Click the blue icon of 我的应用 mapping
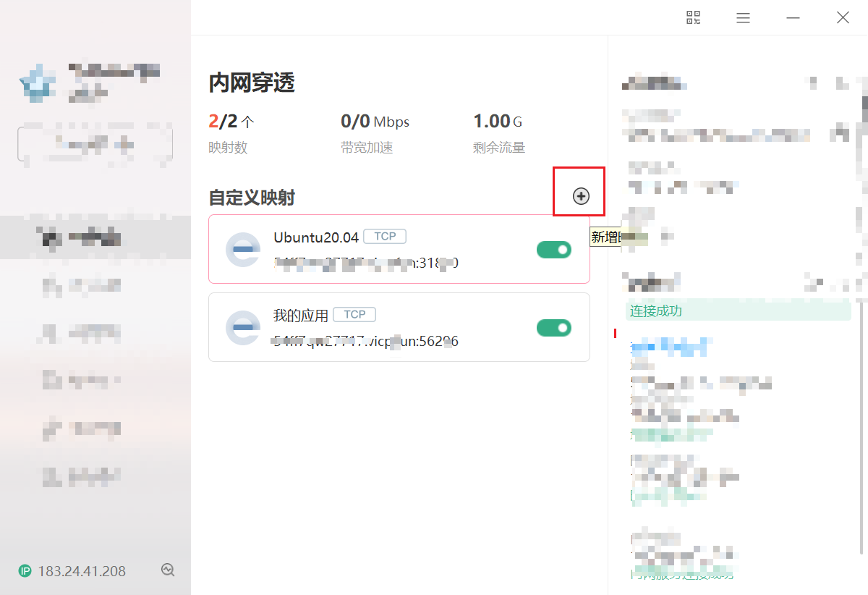Viewport: 868px width, 595px height. pos(244,327)
